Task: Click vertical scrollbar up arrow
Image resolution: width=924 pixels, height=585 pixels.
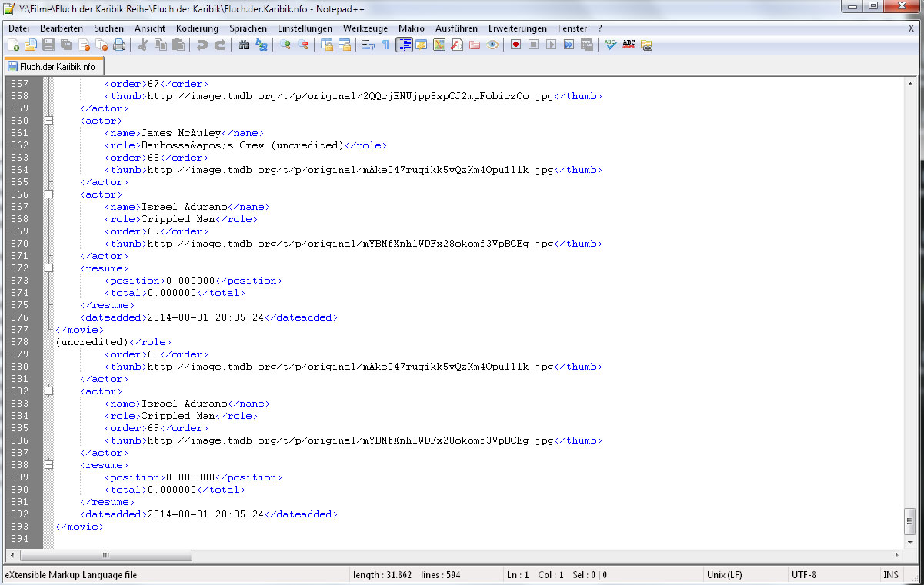Action: 910,83
